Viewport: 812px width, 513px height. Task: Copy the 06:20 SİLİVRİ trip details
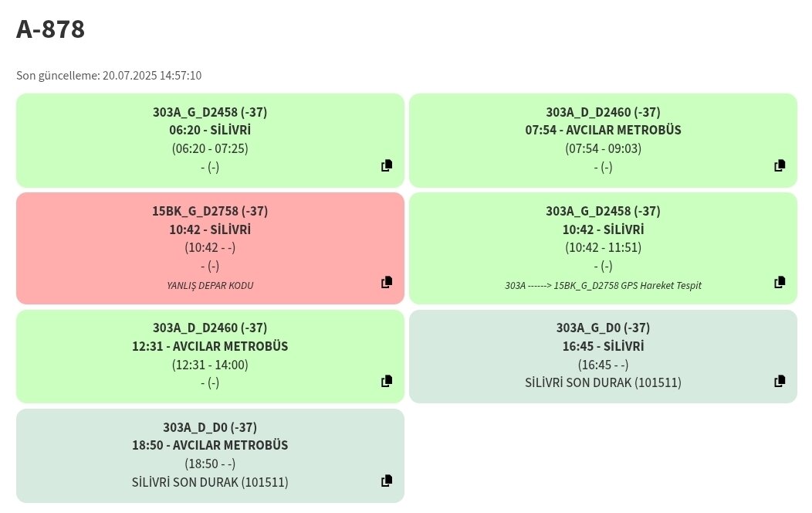pyautogui.click(x=387, y=165)
